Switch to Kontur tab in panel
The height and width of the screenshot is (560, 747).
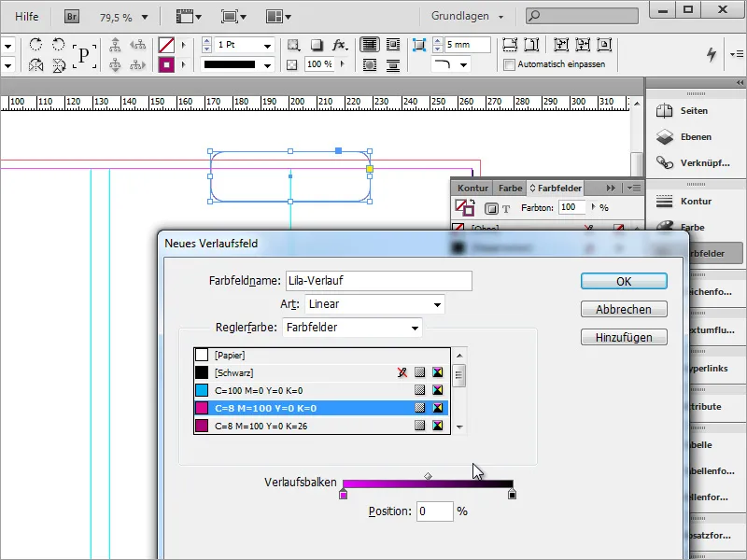pos(472,189)
